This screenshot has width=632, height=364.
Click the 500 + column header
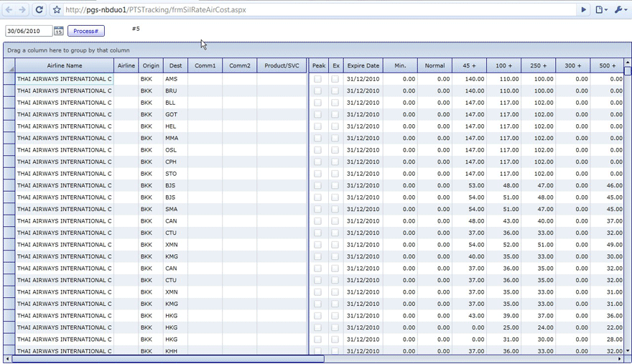[x=607, y=65]
